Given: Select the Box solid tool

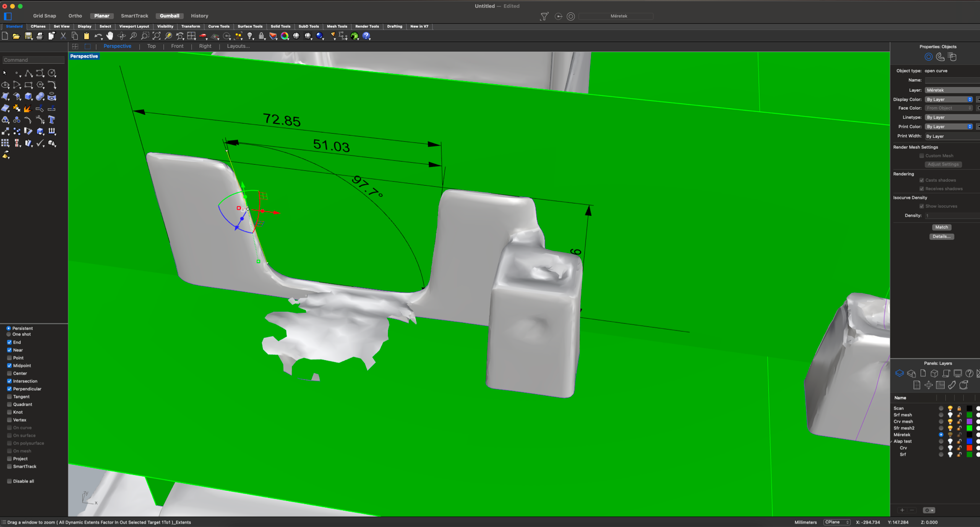Looking at the screenshot, I should pos(29,97).
